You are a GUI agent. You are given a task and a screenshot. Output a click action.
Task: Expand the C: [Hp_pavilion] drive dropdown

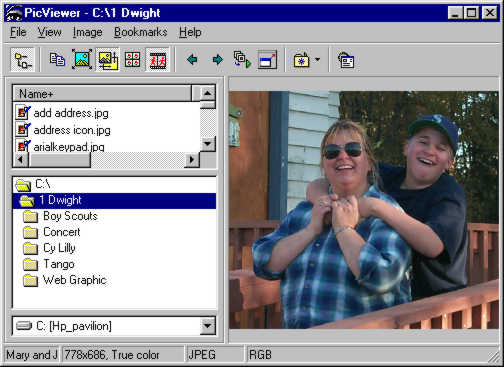(x=208, y=326)
